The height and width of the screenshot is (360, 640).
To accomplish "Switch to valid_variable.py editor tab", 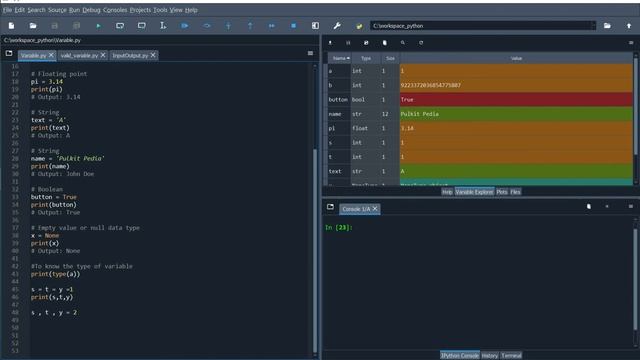I will [x=80, y=55].
